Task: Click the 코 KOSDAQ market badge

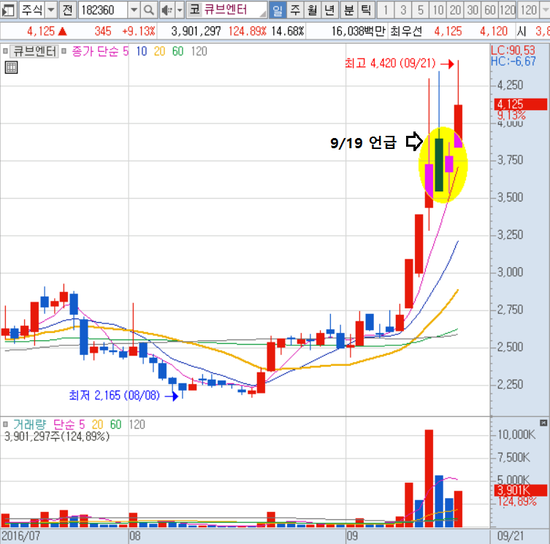Action: pyautogui.click(x=195, y=10)
